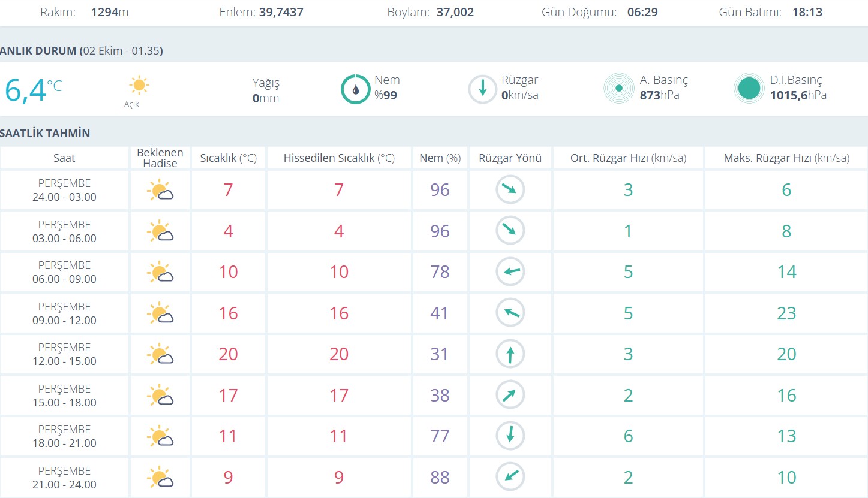This screenshot has width=868, height=498.
Task: Click the weather icon for 24.00 - 03.00
Action: point(160,191)
